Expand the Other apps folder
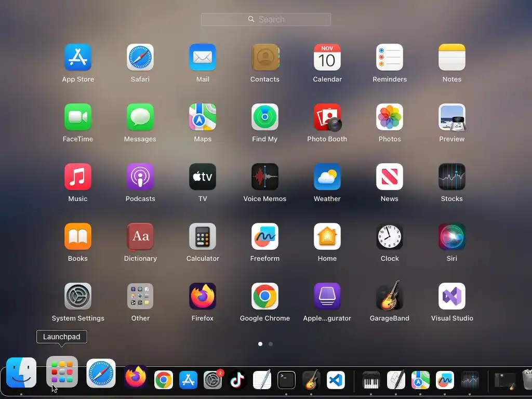This screenshot has height=399, width=532. point(140,296)
